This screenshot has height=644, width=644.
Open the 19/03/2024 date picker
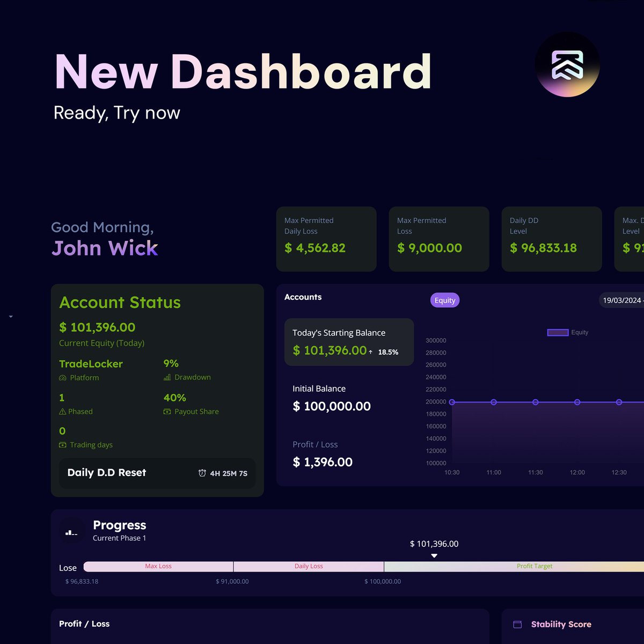tap(621, 300)
